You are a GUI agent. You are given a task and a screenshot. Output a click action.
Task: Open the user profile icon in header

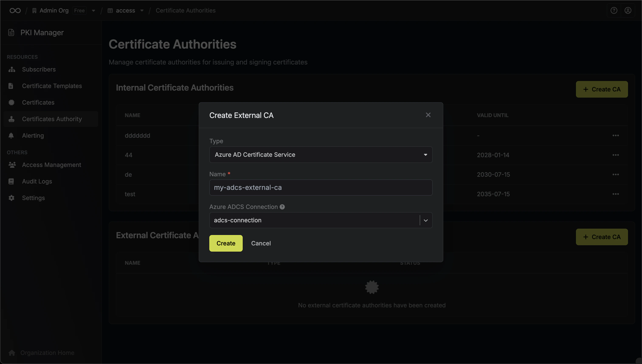pyautogui.click(x=628, y=11)
